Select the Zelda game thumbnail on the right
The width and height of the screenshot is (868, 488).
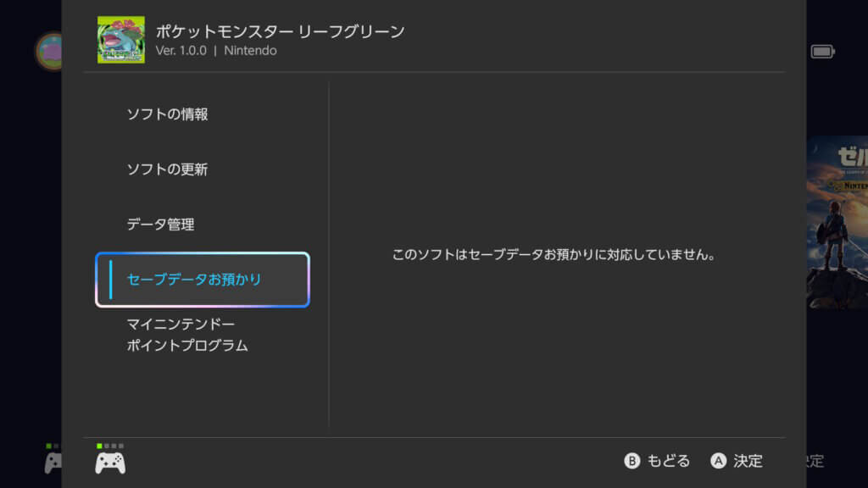tap(837, 222)
